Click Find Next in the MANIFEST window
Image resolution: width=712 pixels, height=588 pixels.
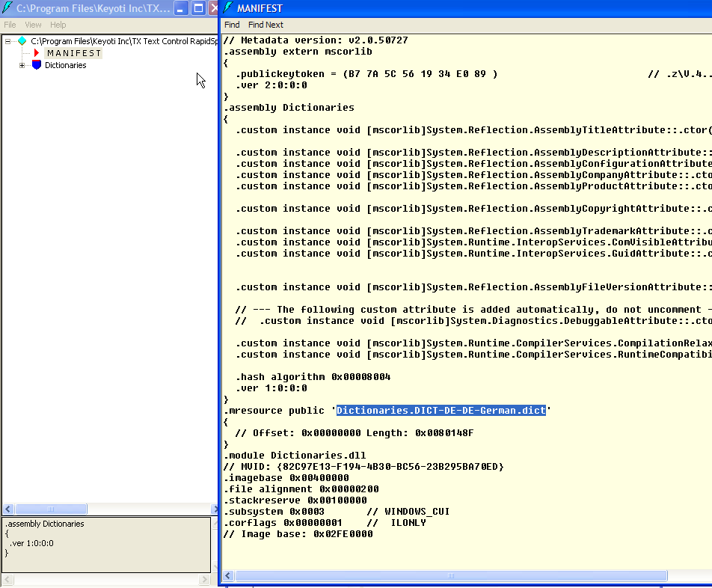tap(265, 24)
